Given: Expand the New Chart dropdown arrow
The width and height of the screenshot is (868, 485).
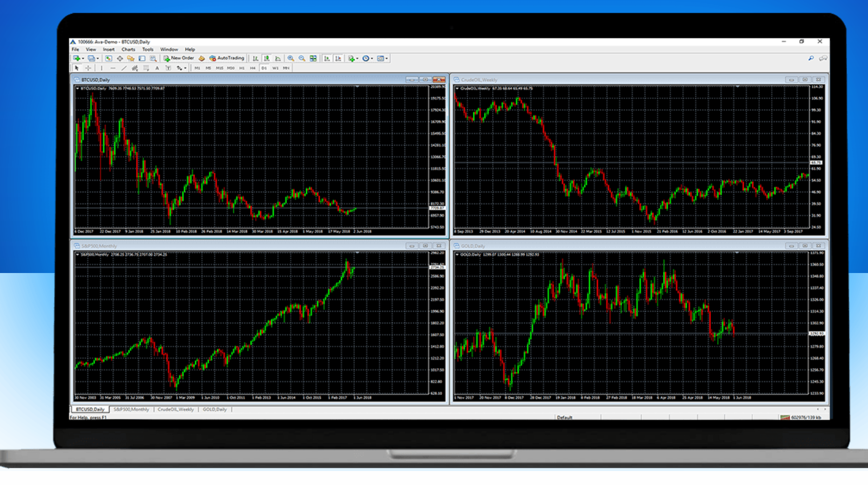Looking at the screenshot, I should pyautogui.click(x=83, y=59).
